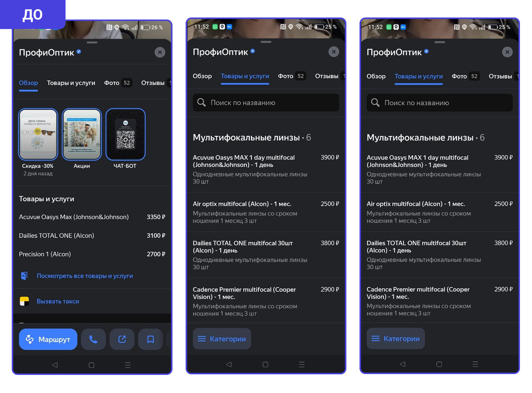Image resolution: width=532 pixels, height=393 pixels.
Task: Open the Отзывы tab on middle screen
Action: (327, 76)
